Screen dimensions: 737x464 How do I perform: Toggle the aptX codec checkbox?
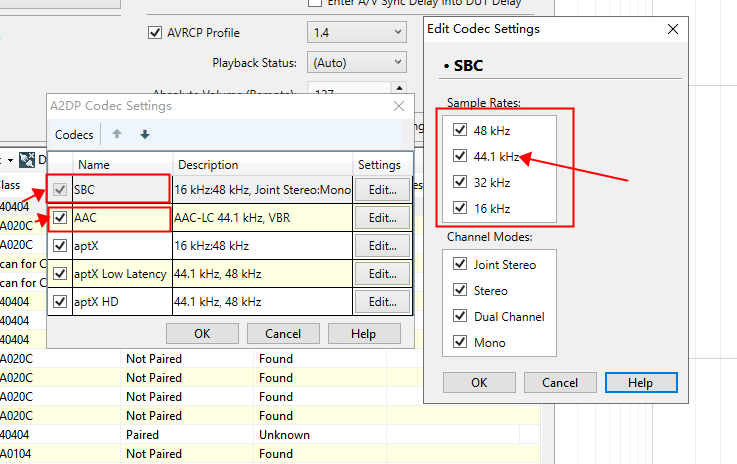pyautogui.click(x=60, y=245)
